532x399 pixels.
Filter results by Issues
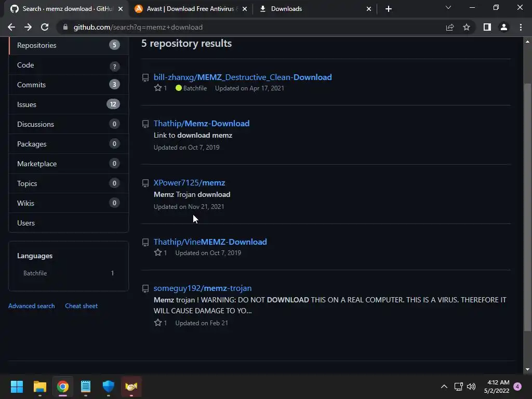69,104
